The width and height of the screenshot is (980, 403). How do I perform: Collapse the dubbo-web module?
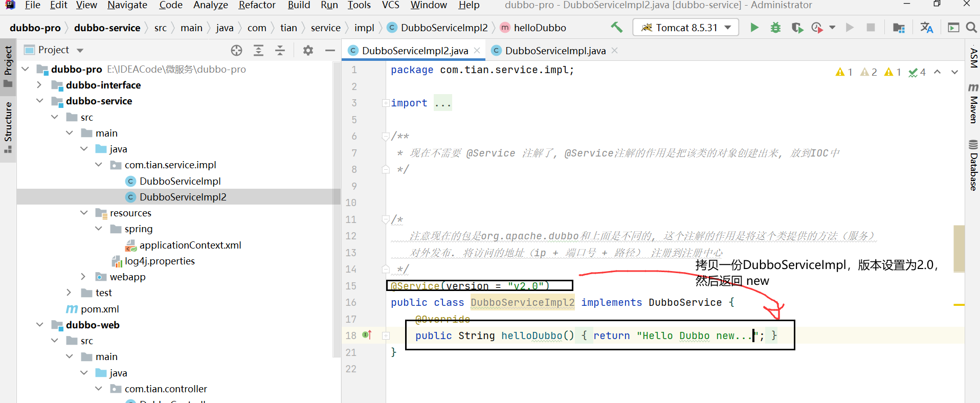click(x=40, y=325)
